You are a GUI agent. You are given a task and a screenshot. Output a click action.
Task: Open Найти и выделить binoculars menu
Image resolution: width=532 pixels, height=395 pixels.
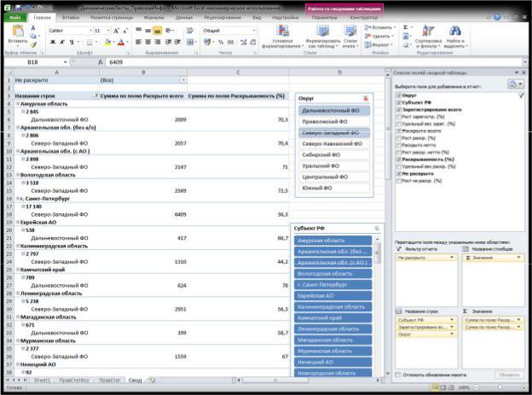tap(455, 37)
